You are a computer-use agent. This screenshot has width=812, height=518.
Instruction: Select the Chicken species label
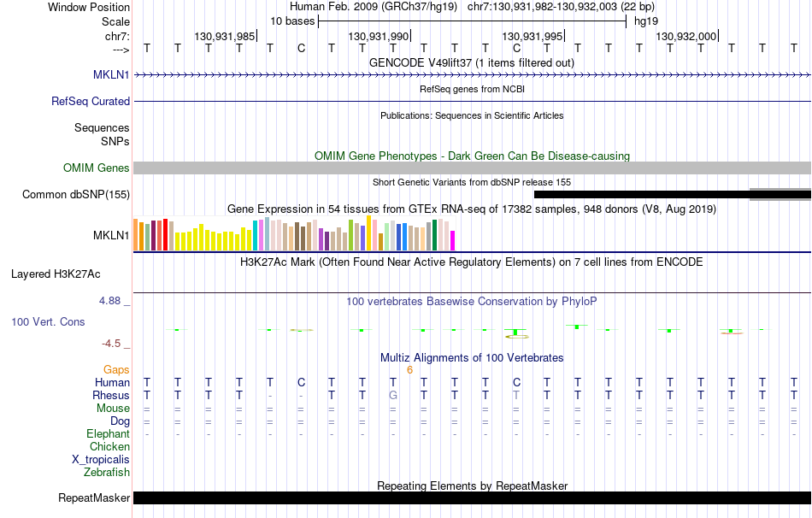click(109, 446)
